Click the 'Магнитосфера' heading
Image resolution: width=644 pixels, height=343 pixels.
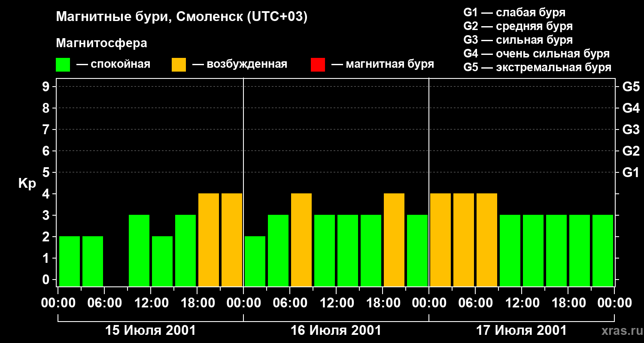click(101, 43)
